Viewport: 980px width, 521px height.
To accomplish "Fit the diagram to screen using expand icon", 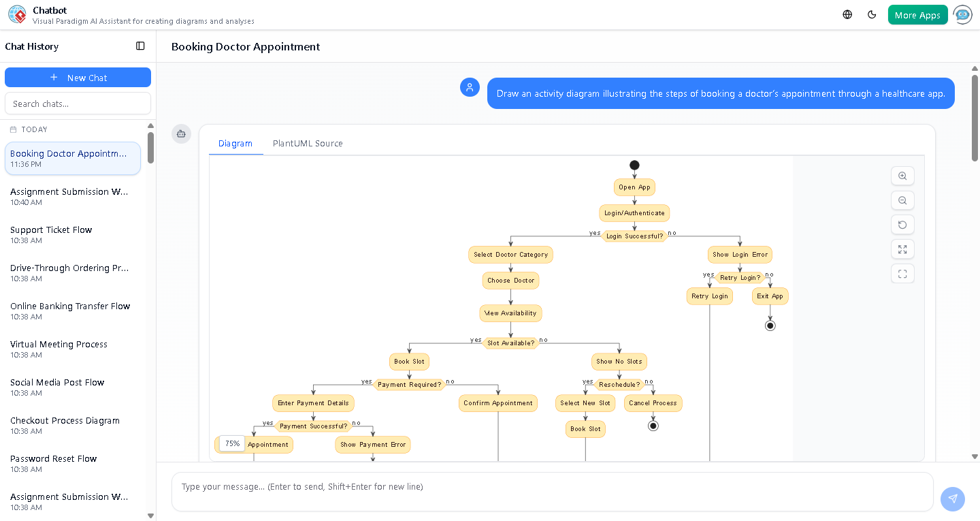I will point(902,249).
